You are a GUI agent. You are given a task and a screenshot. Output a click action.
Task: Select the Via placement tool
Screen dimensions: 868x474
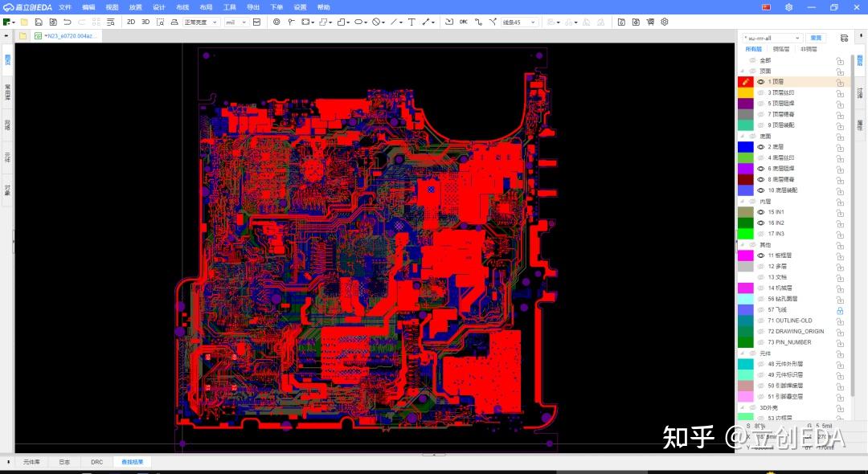[276, 22]
